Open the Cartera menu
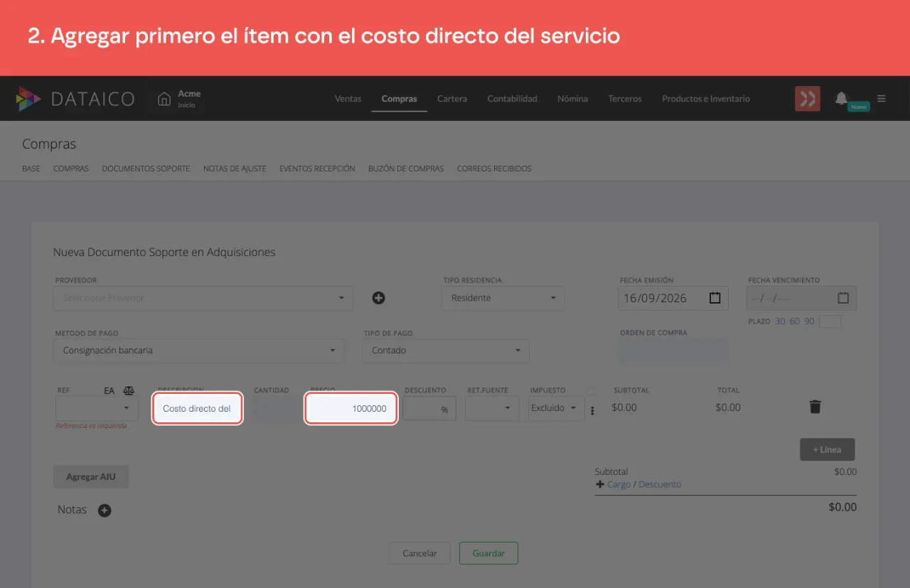 tap(452, 99)
